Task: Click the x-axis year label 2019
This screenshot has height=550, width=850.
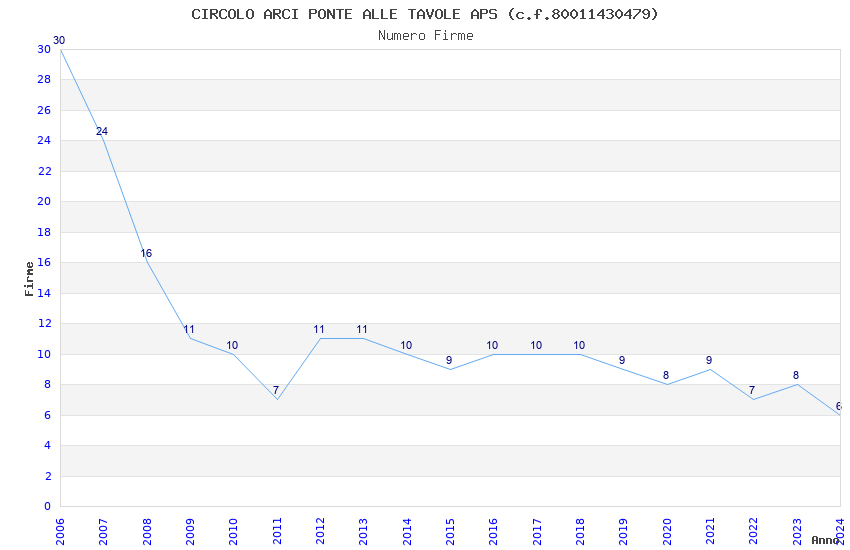Action: [623, 532]
